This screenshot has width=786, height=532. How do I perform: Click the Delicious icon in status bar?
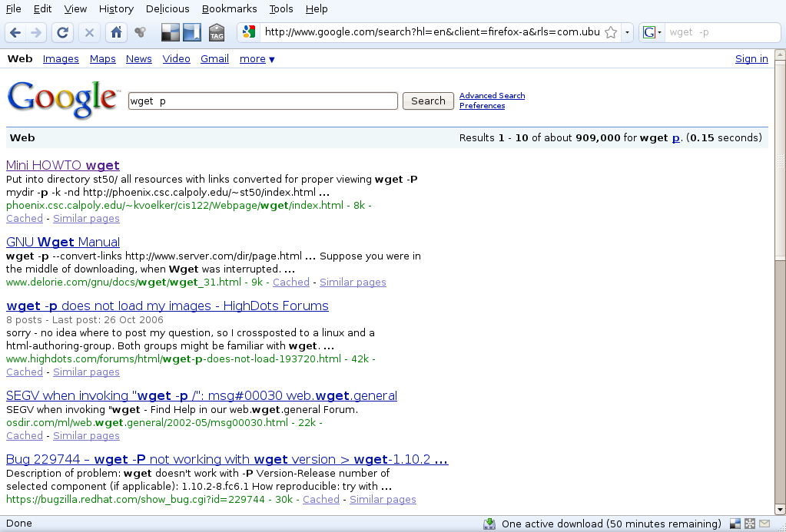click(735, 524)
